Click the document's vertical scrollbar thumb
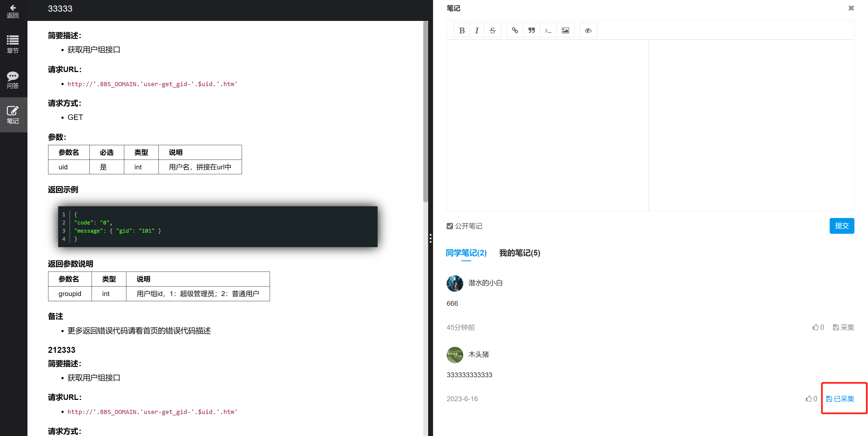Image resolution: width=868 pixels, height=436 pixels. click(425, 111)
